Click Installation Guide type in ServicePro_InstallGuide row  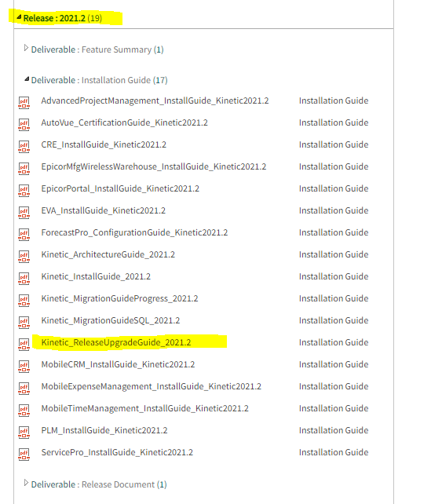(x=334, y=452)
